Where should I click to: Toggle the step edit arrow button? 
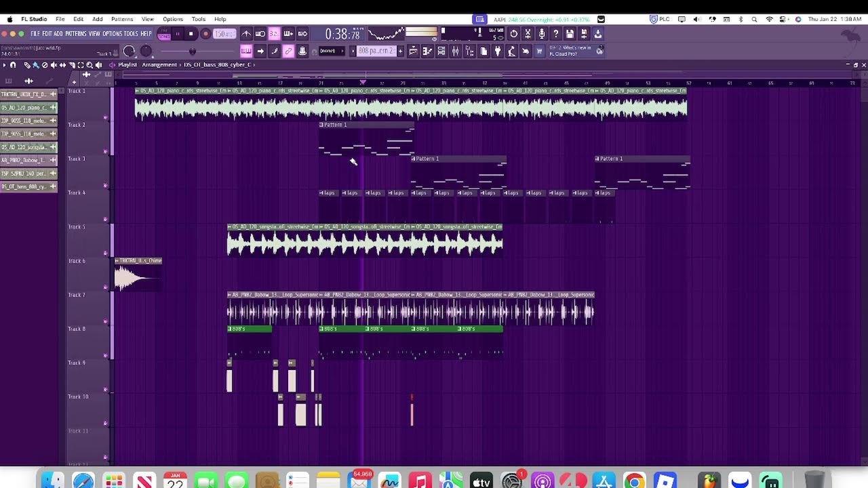point(260,51)
